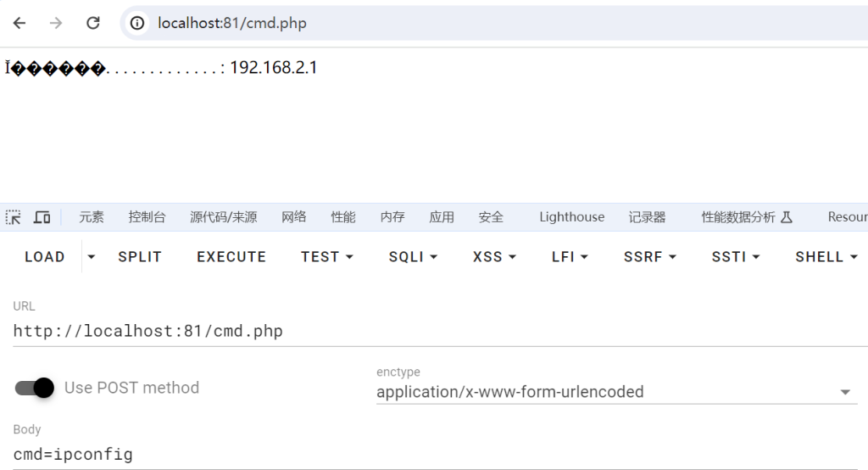Screen dimensions: 868x470
Task: Toggle the Use POST method switch
Action: (34, 388)
